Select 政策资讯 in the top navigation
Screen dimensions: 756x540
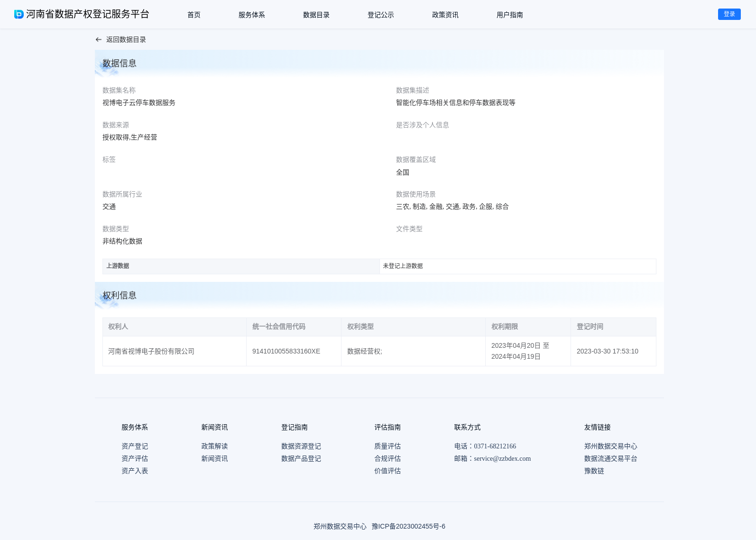point(445,15)
